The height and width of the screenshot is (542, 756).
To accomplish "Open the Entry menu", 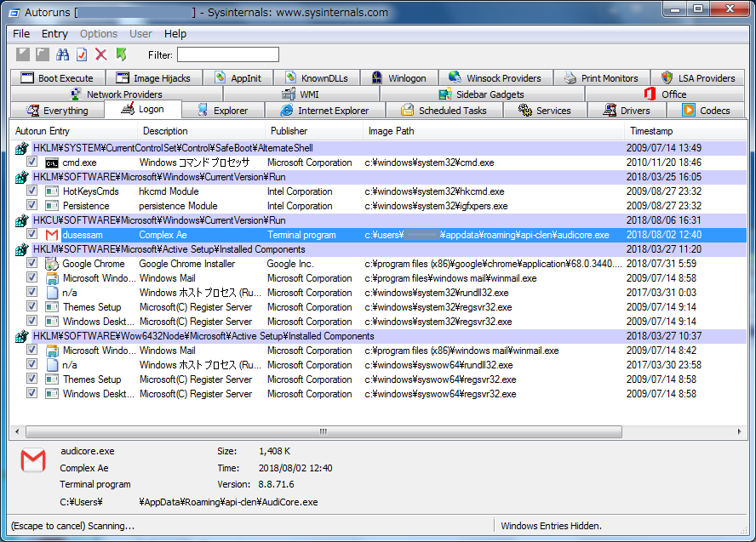I will point(54,34).
